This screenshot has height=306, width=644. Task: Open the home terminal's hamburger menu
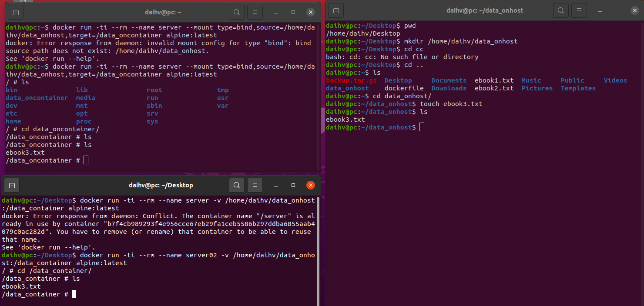click(x=255, y=12)
